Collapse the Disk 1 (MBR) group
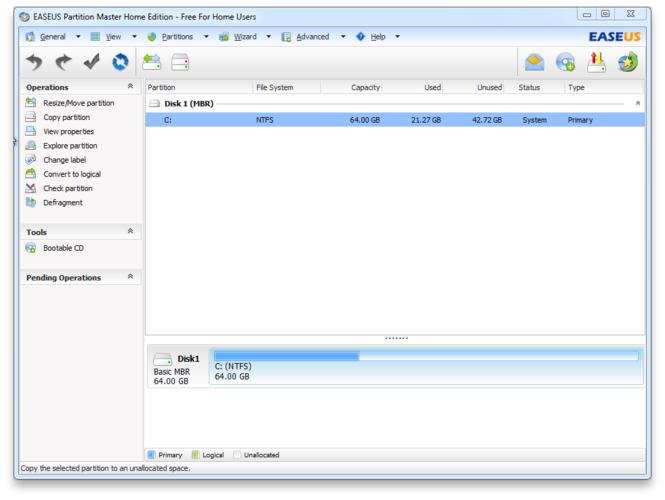 637,103
